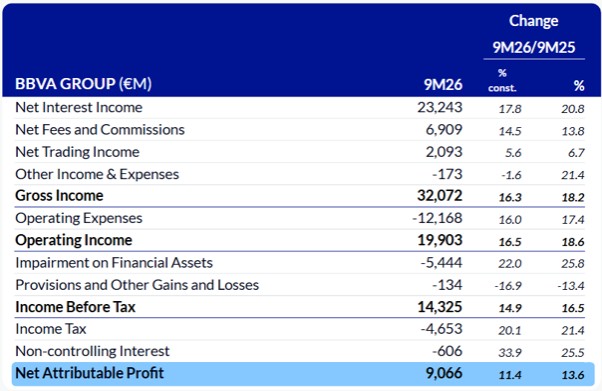
Task: Select the 'Net Trading Income' label
Action: (x=77, y=152)
